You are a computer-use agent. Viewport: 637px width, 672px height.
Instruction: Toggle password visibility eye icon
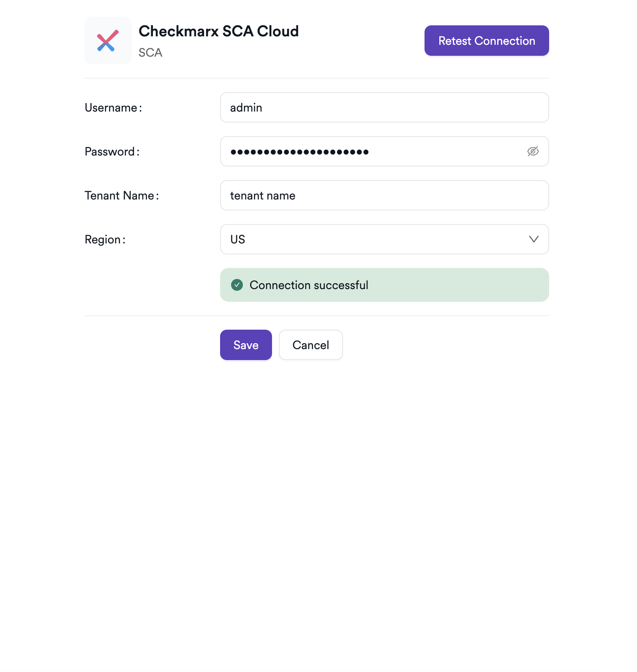533,151
